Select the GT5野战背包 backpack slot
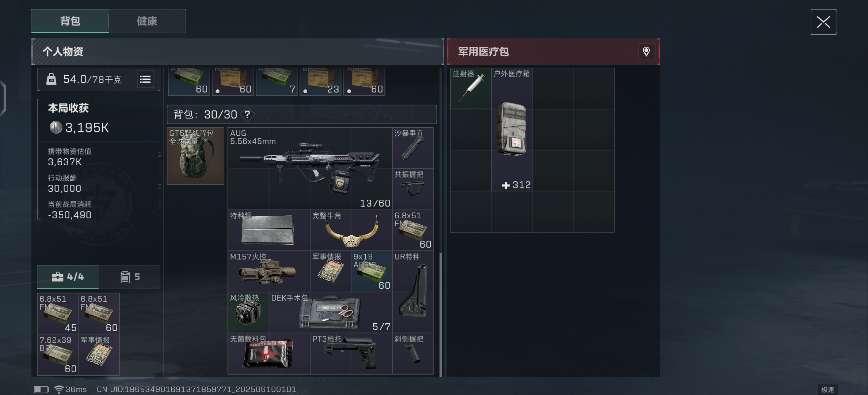This screenshot has height=395, width=868. point(195,156)
